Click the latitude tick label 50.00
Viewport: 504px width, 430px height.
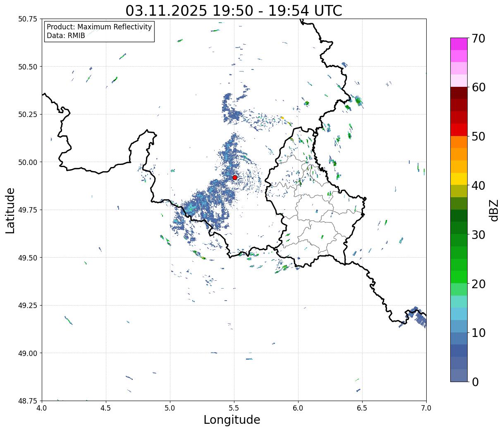point(28,162)
